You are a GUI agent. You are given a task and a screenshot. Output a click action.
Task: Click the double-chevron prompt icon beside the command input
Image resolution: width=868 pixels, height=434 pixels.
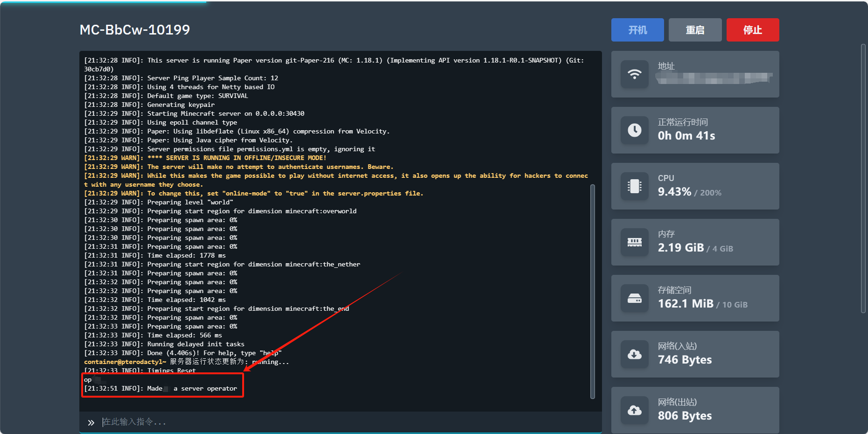[x=91, y=422]
